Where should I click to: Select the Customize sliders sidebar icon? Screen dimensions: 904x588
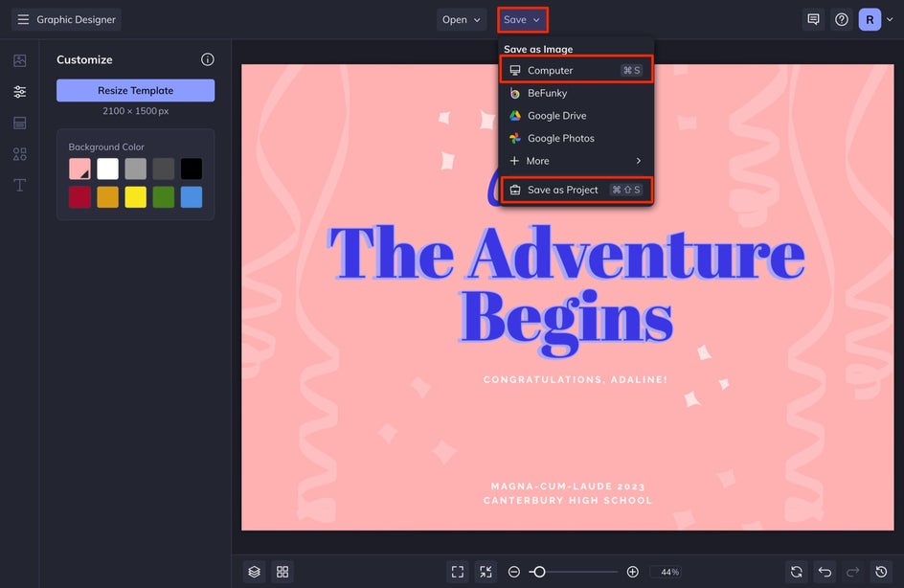click(x=19, y=92)
